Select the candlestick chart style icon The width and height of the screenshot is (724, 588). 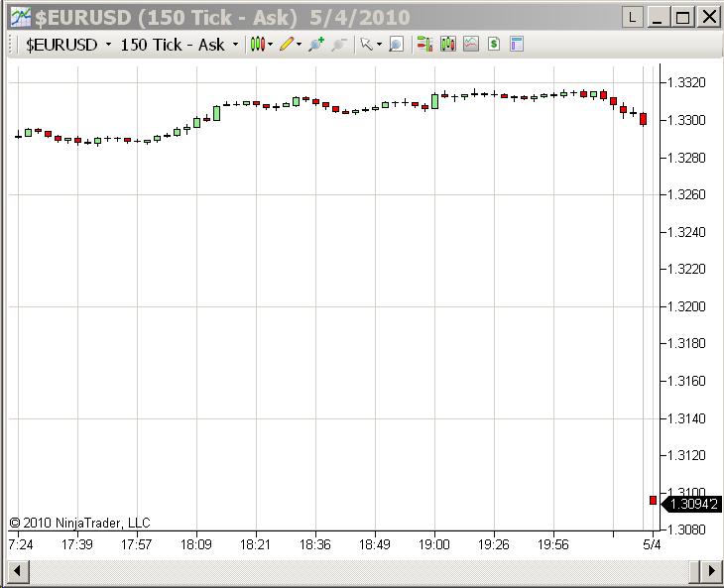[258, 45]
